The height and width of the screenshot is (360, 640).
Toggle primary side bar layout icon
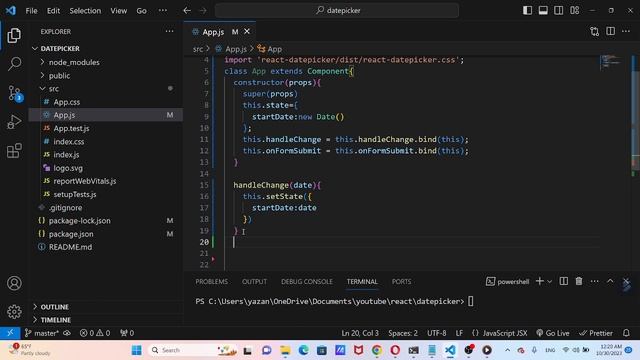(x=527, y=11)
